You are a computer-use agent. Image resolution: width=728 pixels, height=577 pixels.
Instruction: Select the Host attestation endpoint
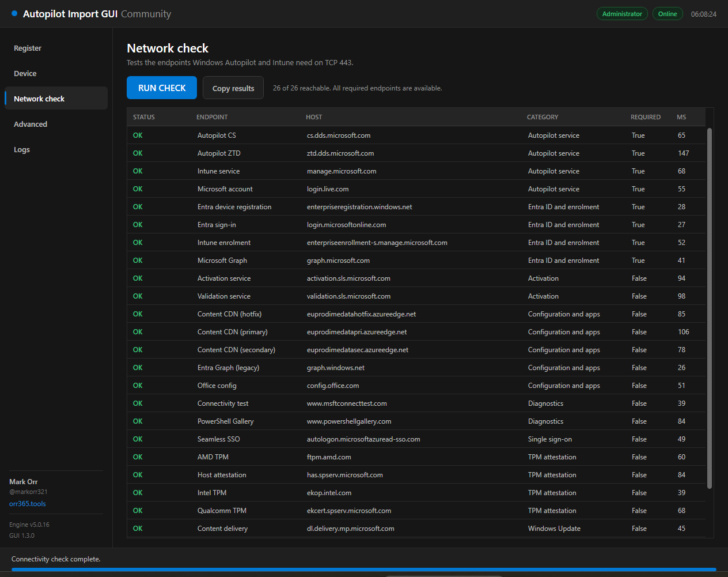click(222, 475)
